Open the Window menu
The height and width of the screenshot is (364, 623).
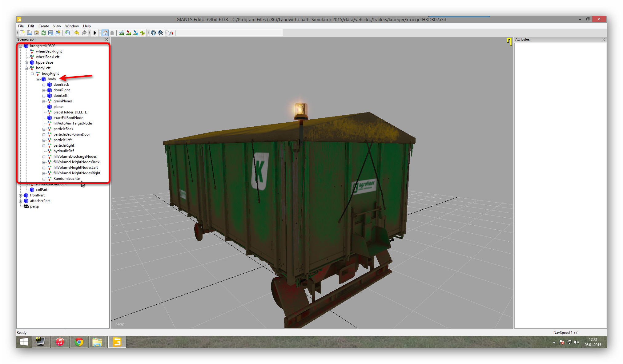point(72,26)
